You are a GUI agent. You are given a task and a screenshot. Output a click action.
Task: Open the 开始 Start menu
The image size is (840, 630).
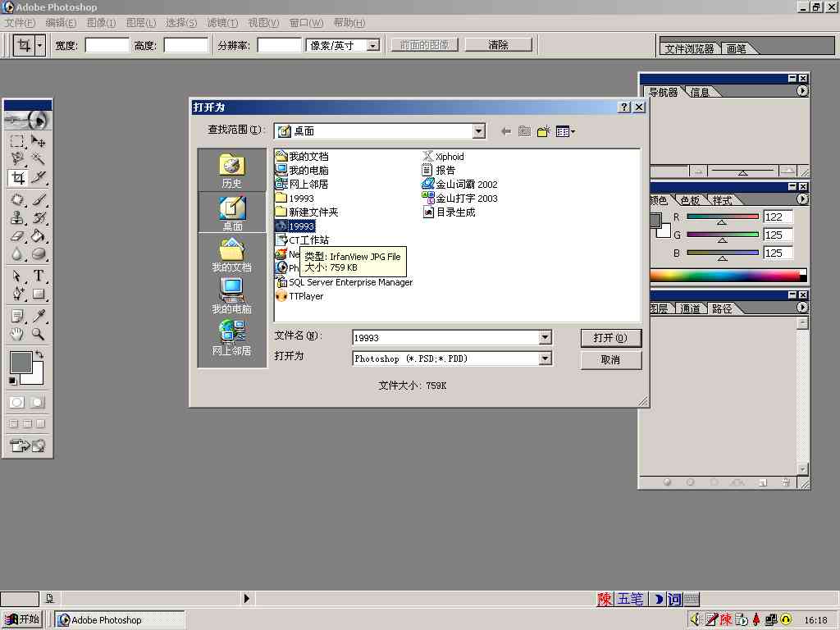point(21,619)
